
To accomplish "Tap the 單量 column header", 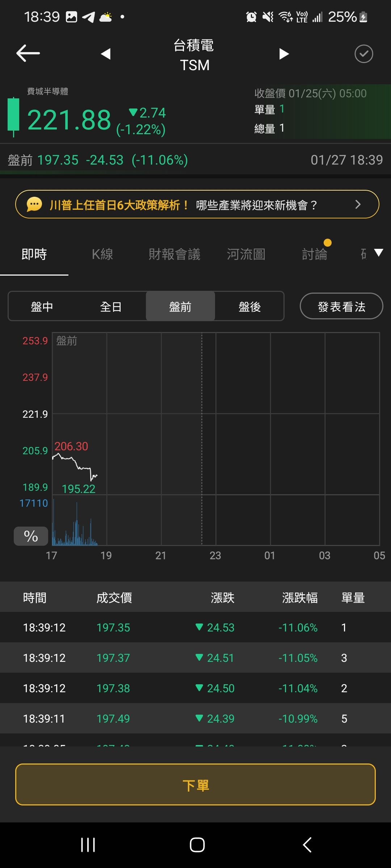I will click(353, 597).
